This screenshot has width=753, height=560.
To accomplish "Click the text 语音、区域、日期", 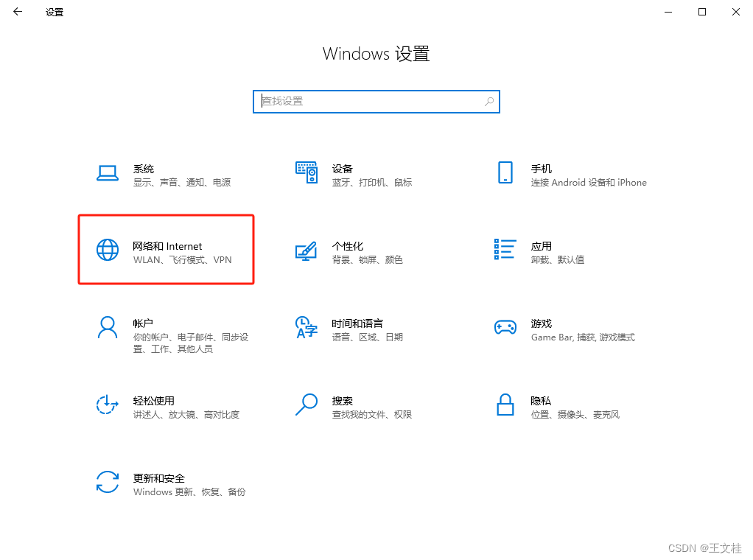I will point(368,337).
